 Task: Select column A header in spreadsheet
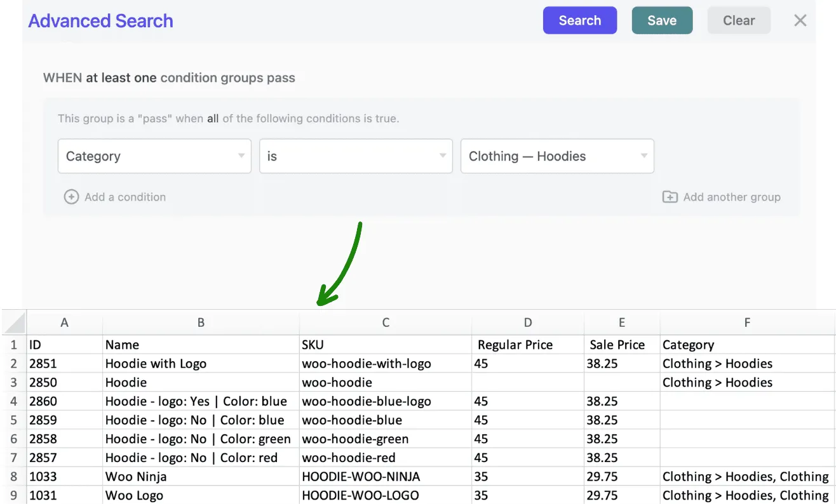64,322
